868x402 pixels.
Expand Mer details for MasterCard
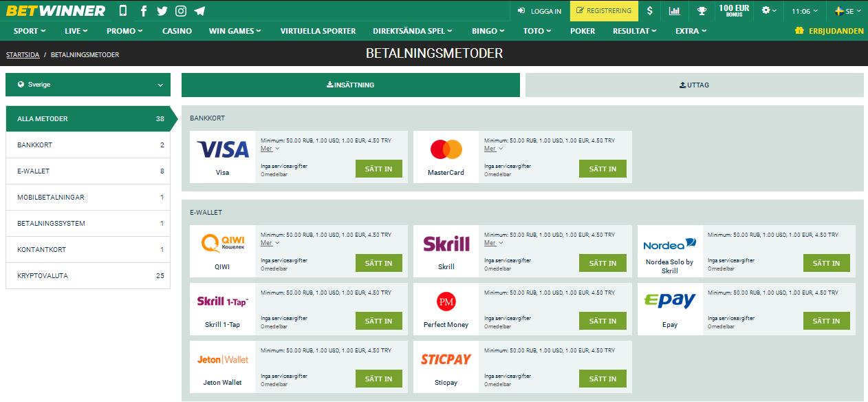pyautogui.click(x=493, y=149)
